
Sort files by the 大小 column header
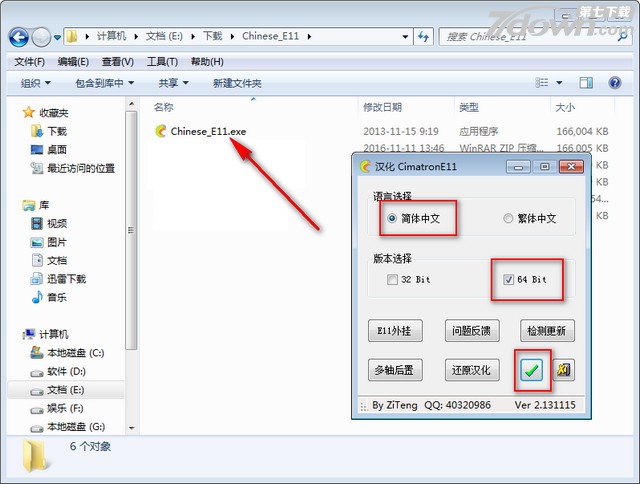point(565,107)
